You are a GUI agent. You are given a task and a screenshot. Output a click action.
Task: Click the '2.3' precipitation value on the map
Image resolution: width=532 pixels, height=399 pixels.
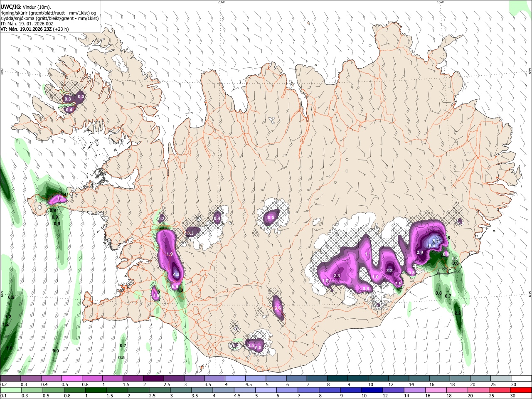click(x=337, y=276)
